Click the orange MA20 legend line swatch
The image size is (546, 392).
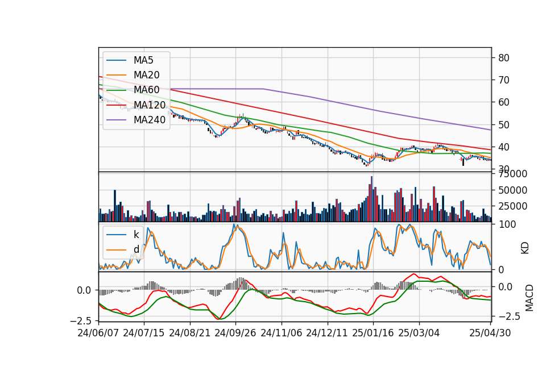(x=116, y=75)
